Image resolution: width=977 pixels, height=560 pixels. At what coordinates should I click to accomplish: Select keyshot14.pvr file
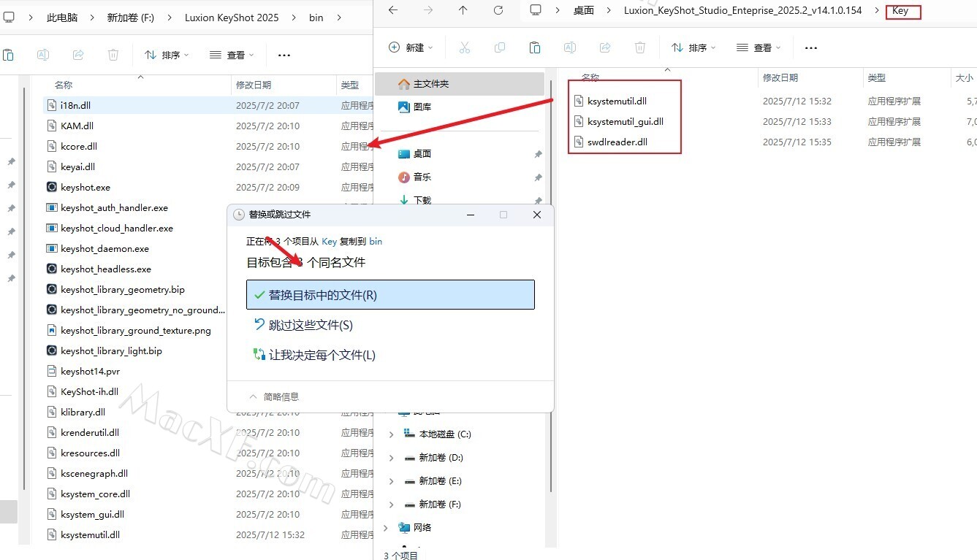[90, 371]
